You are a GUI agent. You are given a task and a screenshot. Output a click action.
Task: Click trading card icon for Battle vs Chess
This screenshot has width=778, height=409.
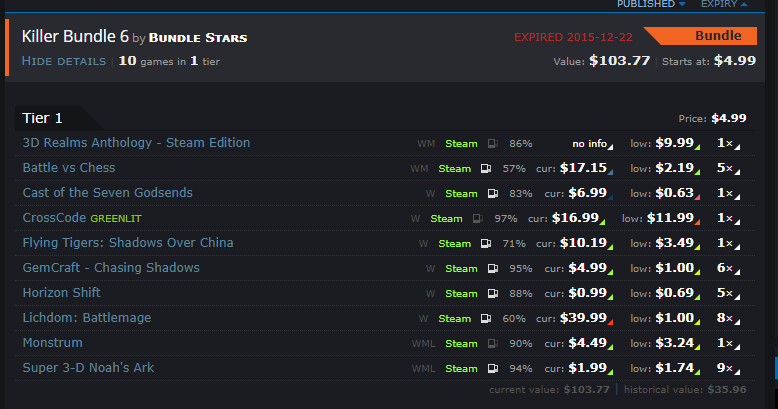coord(485,169)
